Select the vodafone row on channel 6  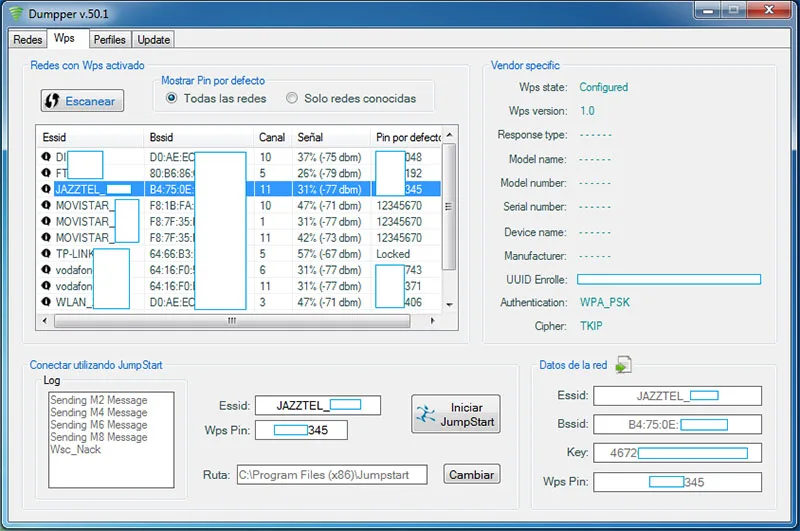[239, 270]
